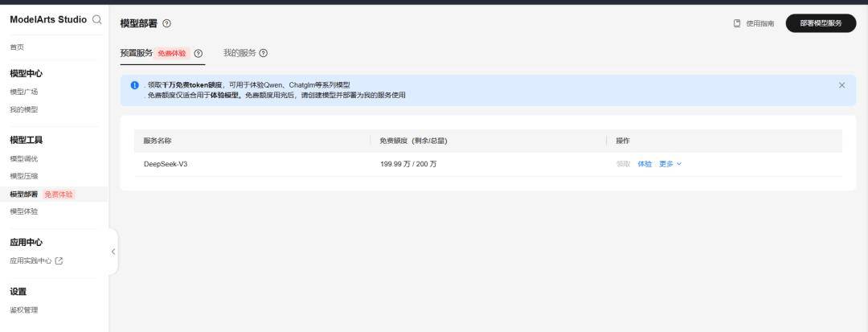
Task: Click the 免费体验 badge in the sidebar
Action: coord(59,195)
